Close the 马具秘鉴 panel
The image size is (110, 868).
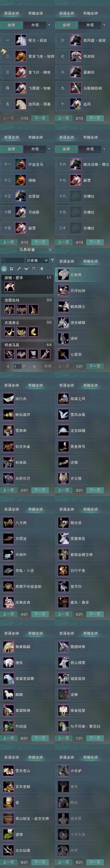pyautogui.click(x=50, y=250)
